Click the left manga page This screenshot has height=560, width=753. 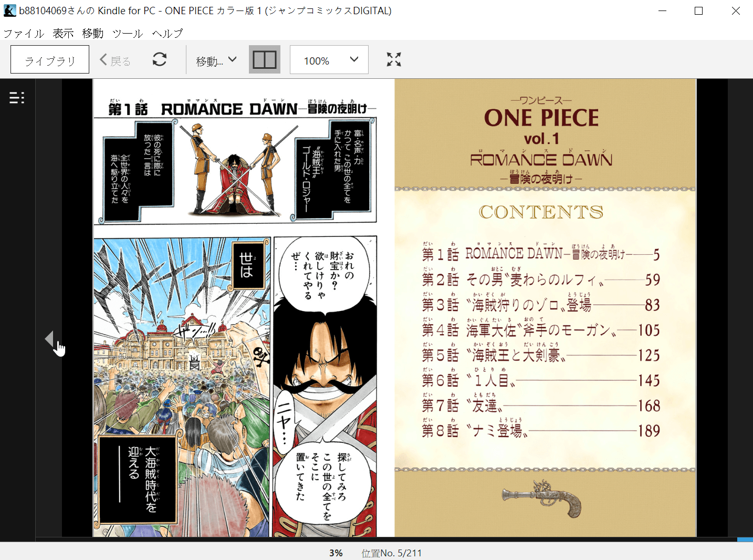[244, 308]
